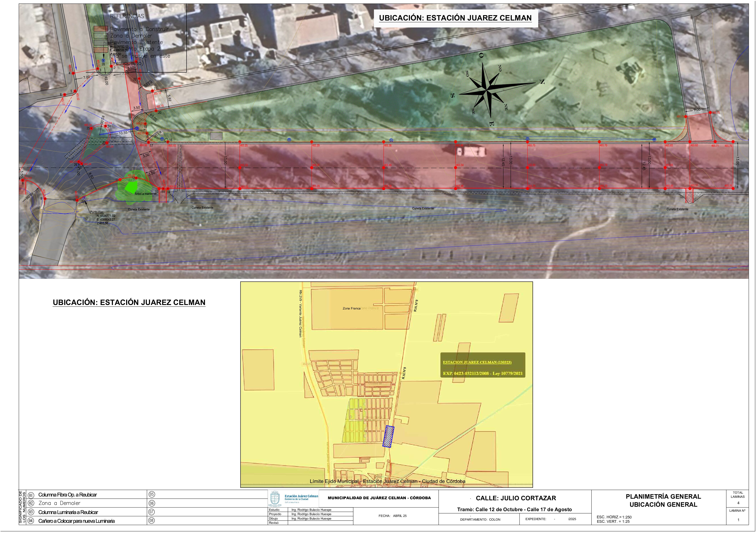
Task: Click the blue hatched site marker on location map
Action: [x=389, y=437]
